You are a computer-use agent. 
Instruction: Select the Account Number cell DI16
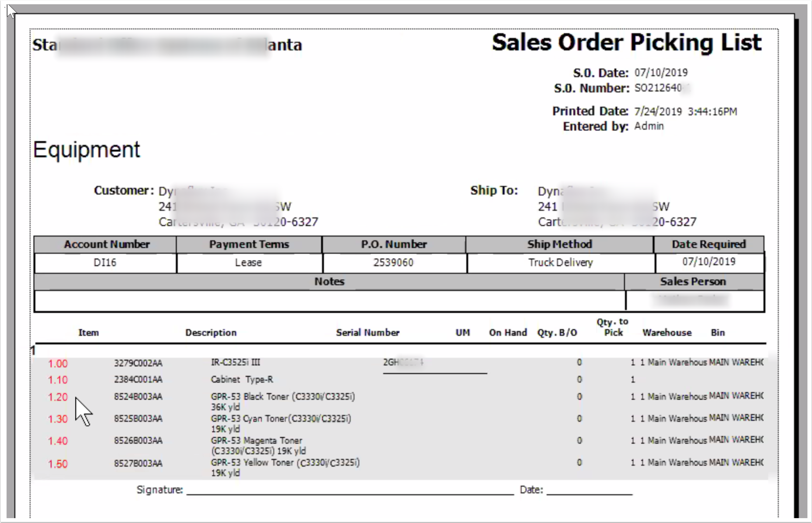(x=105, y=262)
